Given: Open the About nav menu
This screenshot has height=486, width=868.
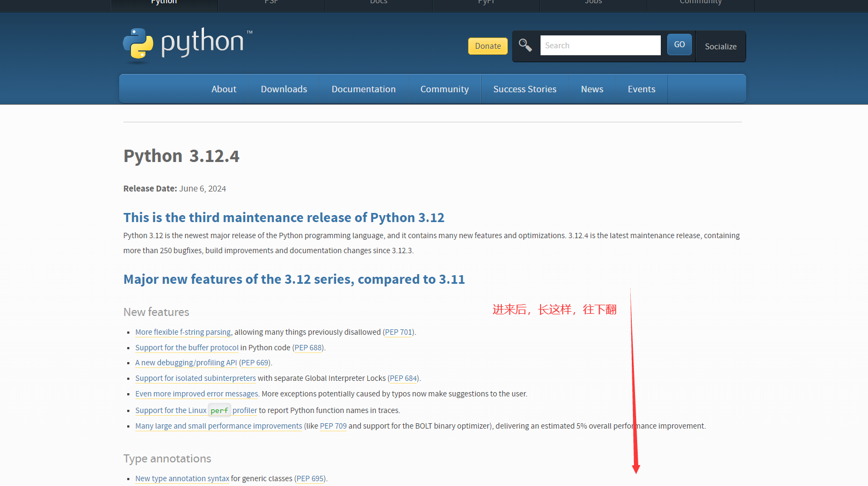Looking at the screenshot, I should pos(224,89).
